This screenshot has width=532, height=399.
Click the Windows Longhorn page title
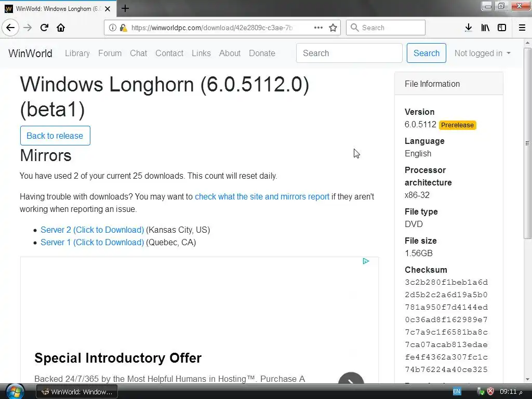[x=165, y=97]
